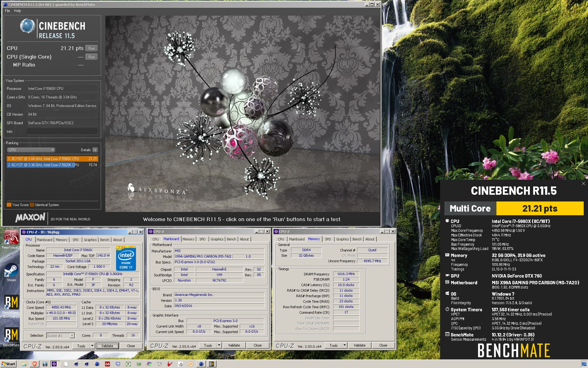
Task: Open the Steam desktop icon
Action: click(x=11, y=272)
